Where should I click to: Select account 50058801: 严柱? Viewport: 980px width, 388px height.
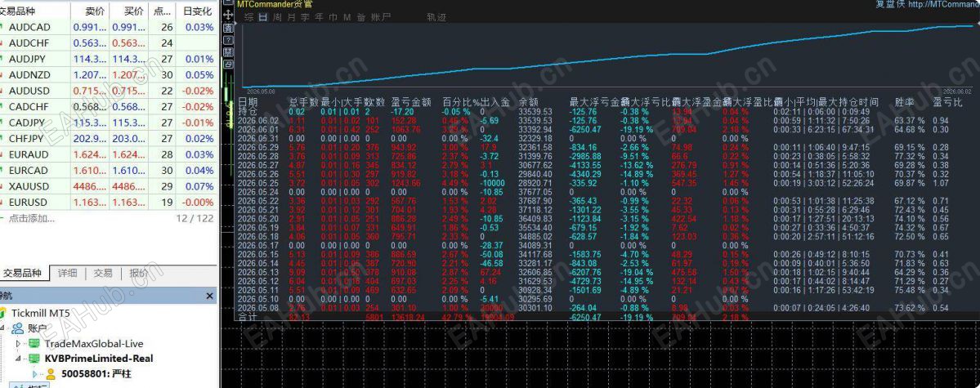click(96, 373)
